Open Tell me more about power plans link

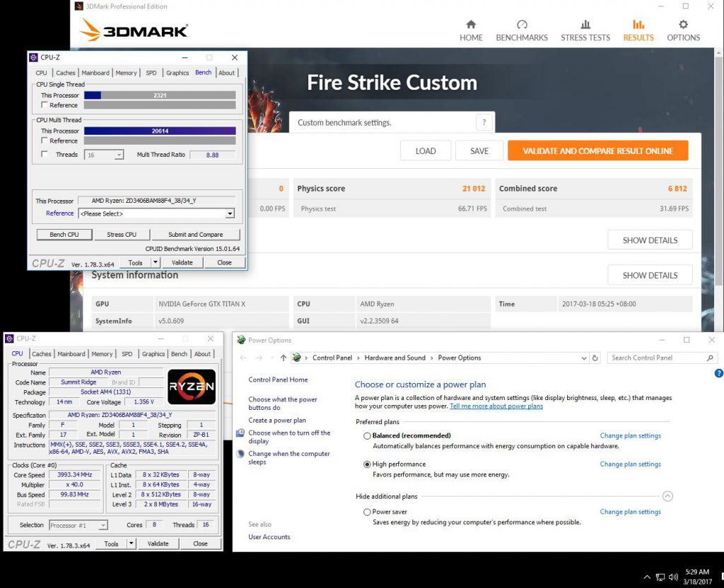(x=496, y=406)
